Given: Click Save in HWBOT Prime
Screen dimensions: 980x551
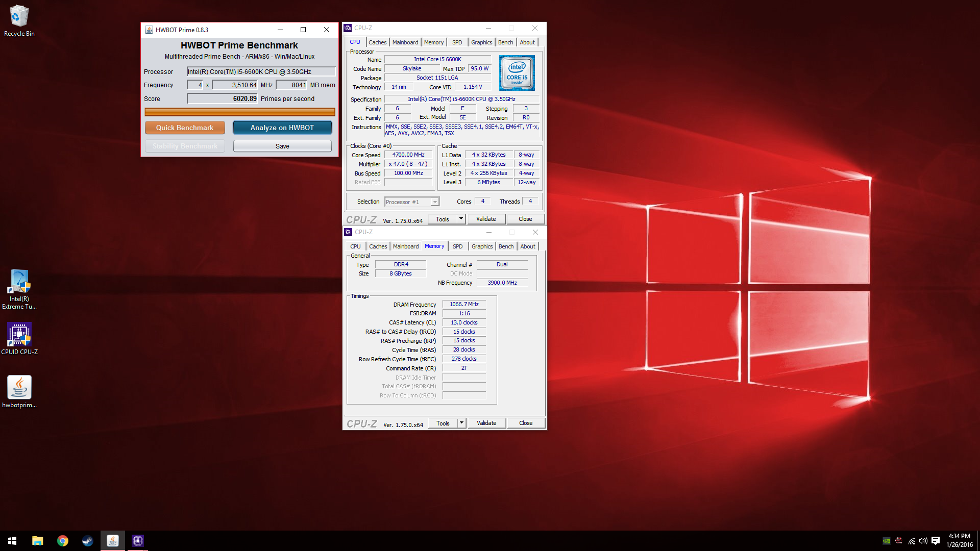Looking at the screenshot, I should click(282, 146).
